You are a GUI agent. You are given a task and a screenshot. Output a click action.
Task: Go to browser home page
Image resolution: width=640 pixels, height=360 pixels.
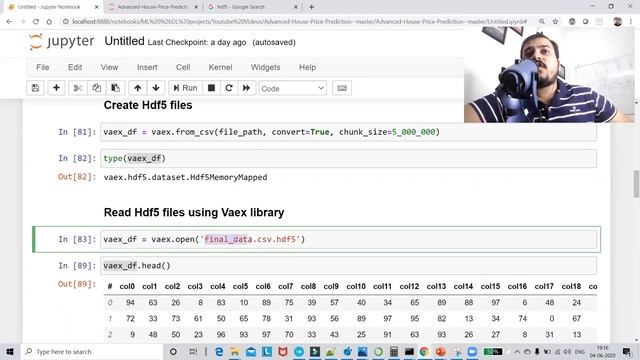tap(49, 22)
